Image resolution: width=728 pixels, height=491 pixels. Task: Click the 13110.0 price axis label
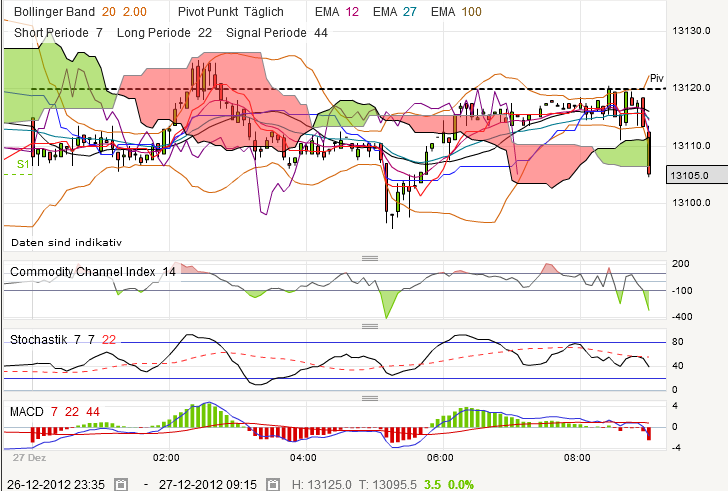click(x=691, y=146)
